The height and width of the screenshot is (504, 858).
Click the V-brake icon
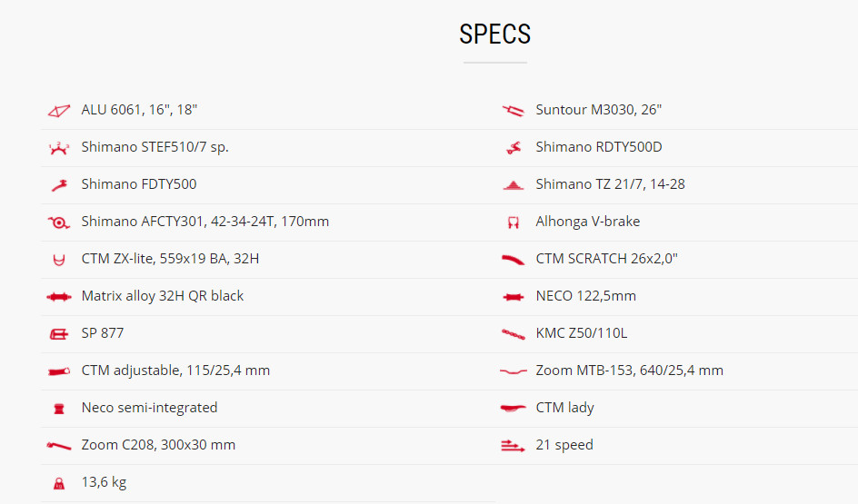[513, 222]
